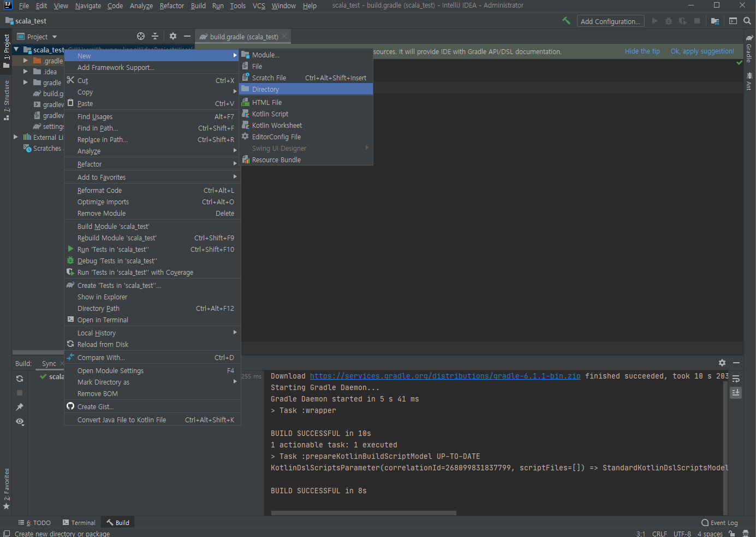This screenshot has width=756, height=537.
Task: Click the Build output horizontal scrollbar
Action: point(364,513)
